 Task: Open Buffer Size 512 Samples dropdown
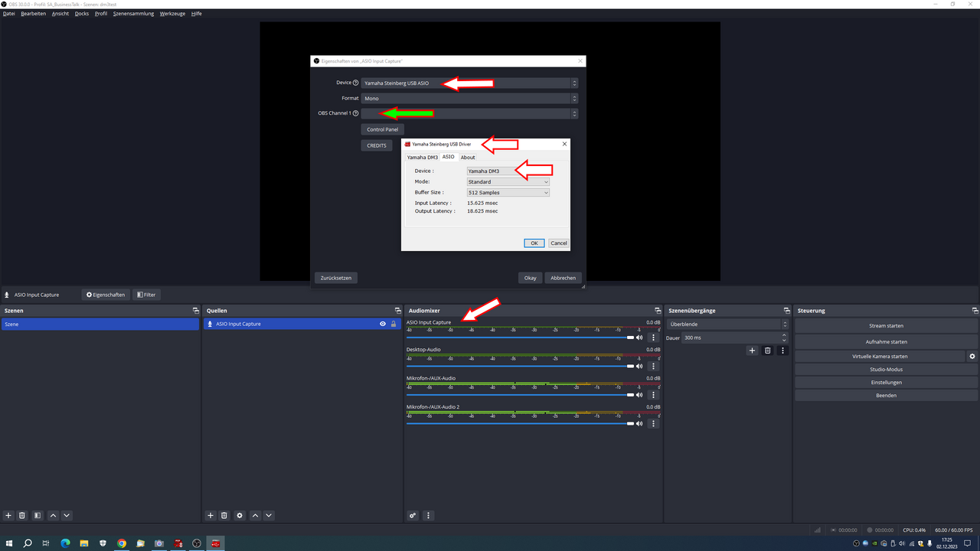(508, 192)
